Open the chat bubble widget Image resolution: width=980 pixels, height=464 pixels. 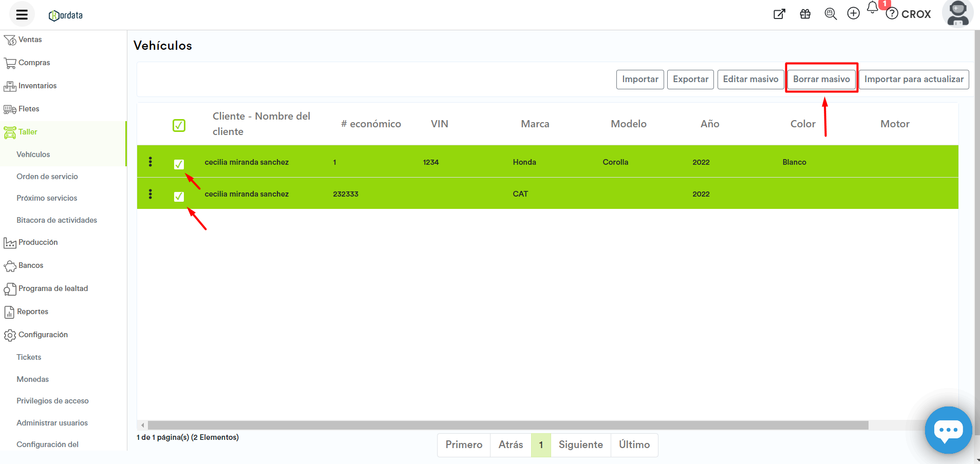(x=948, y=430)
